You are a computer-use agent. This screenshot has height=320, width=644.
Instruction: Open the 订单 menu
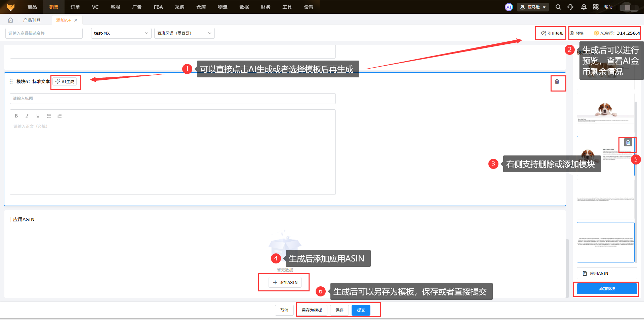[75, 7]
